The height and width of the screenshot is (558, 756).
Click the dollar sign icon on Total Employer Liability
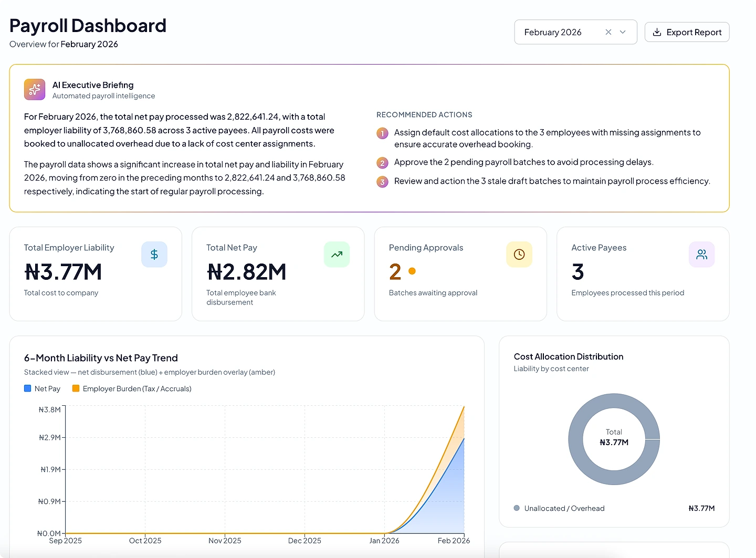[x=154, y=255]
